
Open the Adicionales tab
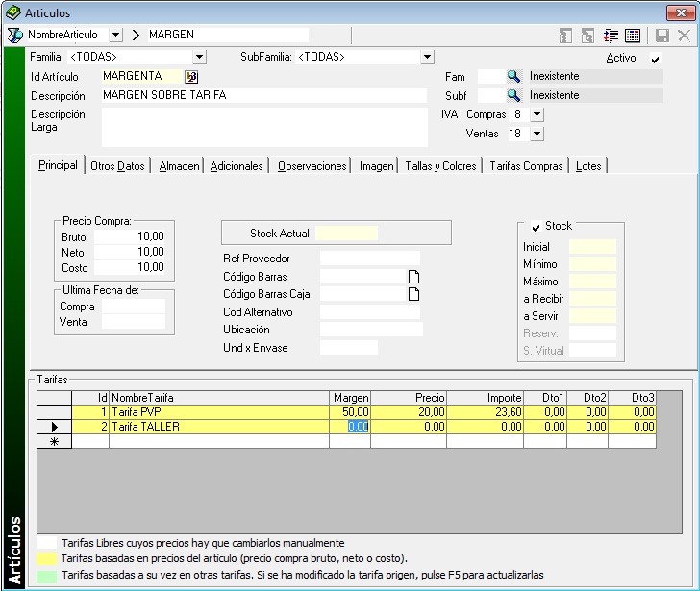coord(237,166)
